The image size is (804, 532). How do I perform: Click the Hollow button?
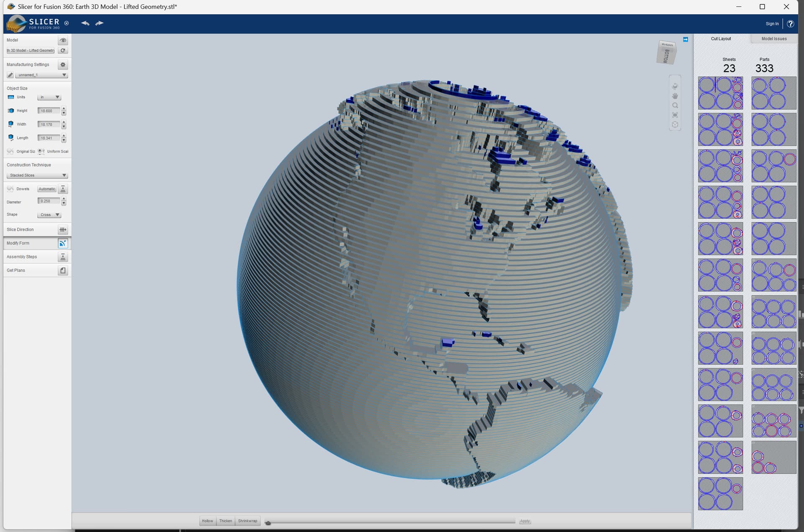pyautogui.click(x=207, y=521)
